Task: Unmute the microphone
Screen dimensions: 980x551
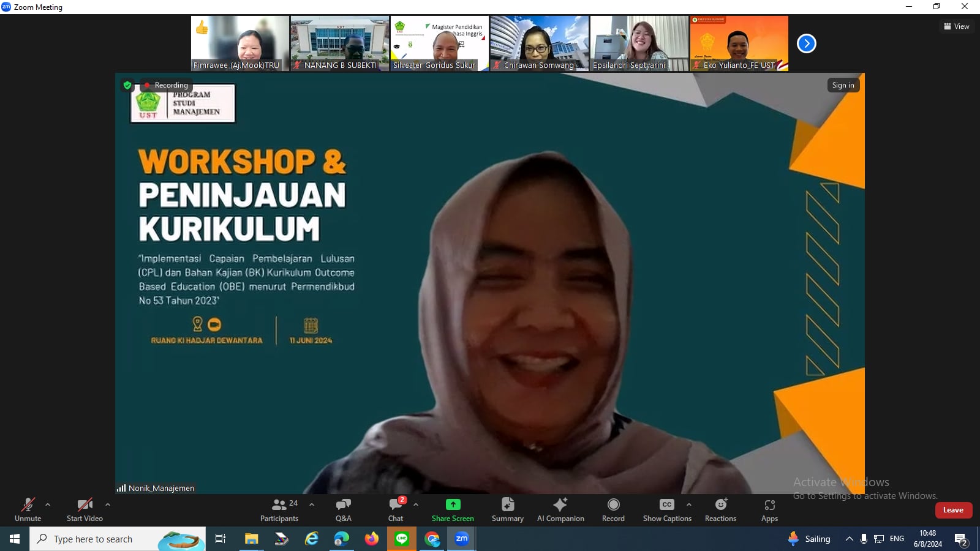Action: [x=28, y=509]
